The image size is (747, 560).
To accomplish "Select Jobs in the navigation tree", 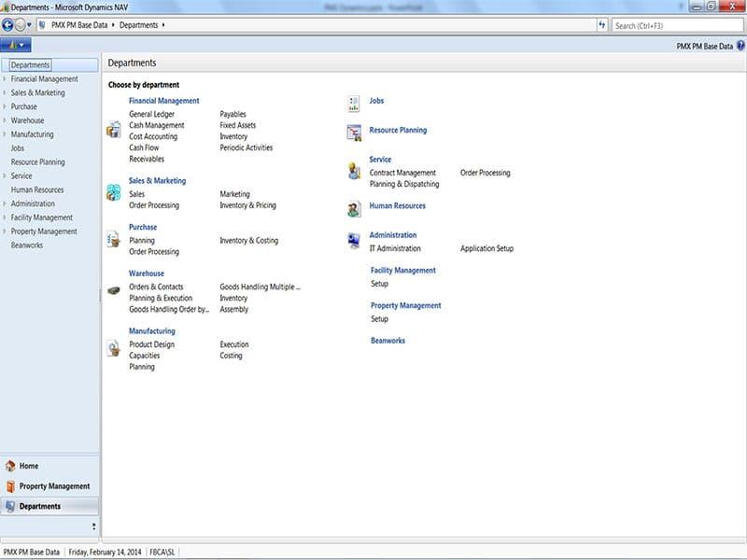I will click(18, 148).
